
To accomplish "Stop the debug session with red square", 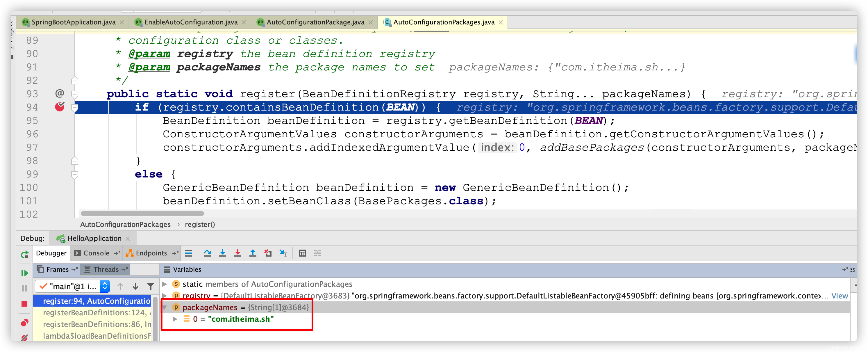I will click(x=25, y=304).
